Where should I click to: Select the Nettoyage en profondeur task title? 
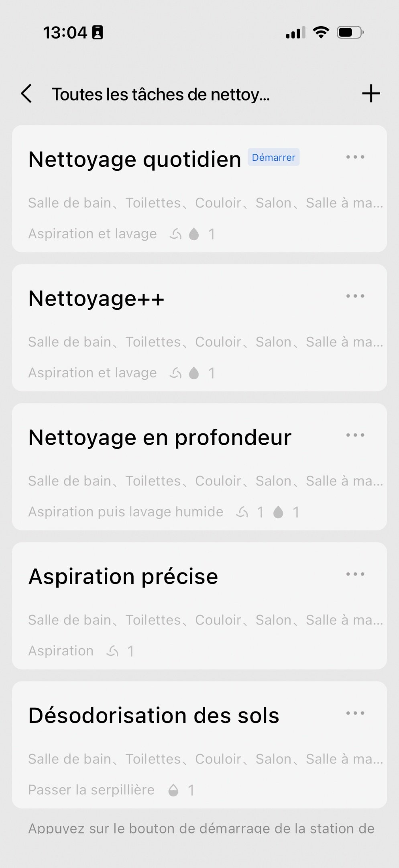(160, 438)
